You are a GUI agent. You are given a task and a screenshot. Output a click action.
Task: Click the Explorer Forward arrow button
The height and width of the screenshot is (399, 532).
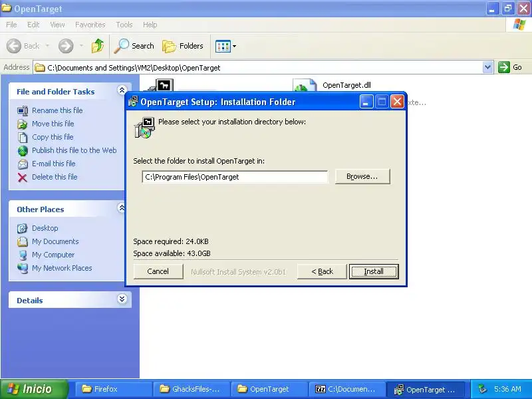[x=66, y=46]
